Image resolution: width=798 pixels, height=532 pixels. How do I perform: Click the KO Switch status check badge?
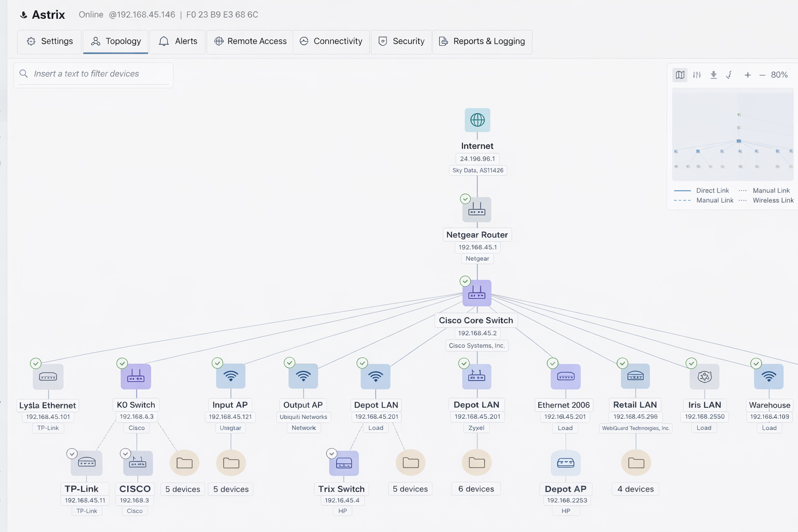tap(122, 363)
